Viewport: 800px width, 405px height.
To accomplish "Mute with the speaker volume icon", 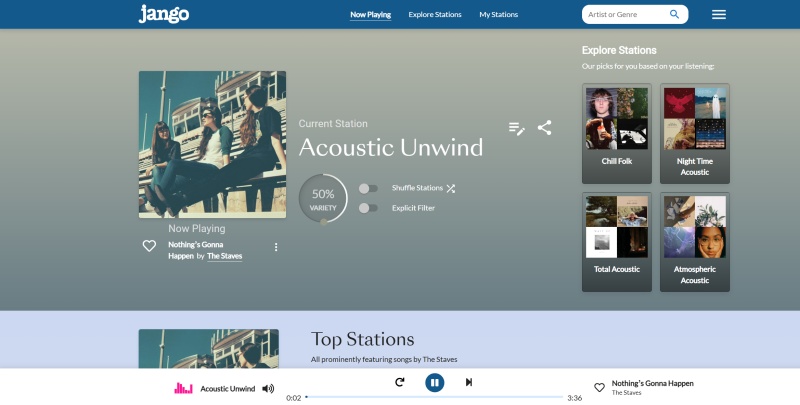I will (x=268, y=389).
